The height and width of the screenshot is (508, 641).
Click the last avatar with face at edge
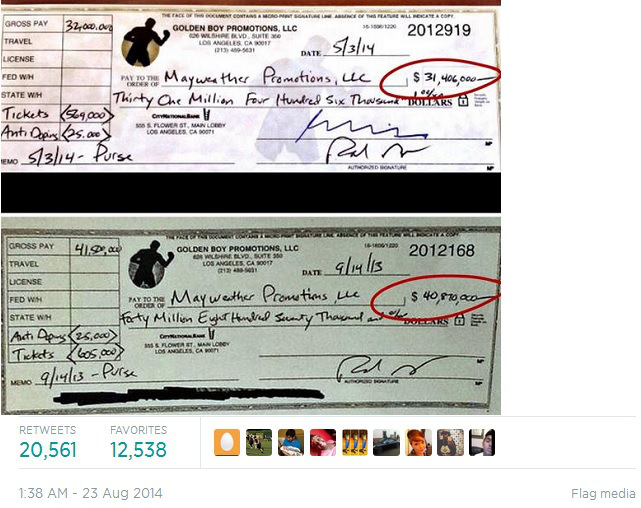[x=482, y=442]
